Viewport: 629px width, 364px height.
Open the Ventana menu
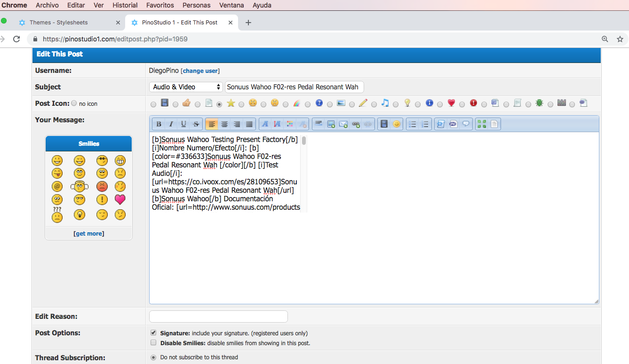pos(231,5)
